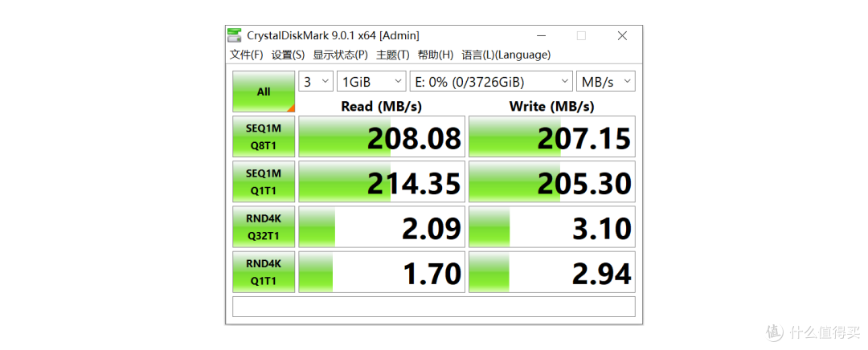This screenshot has height=350, width=868.
Task: Open the 设置(S) menu
Action: [288, 55]
